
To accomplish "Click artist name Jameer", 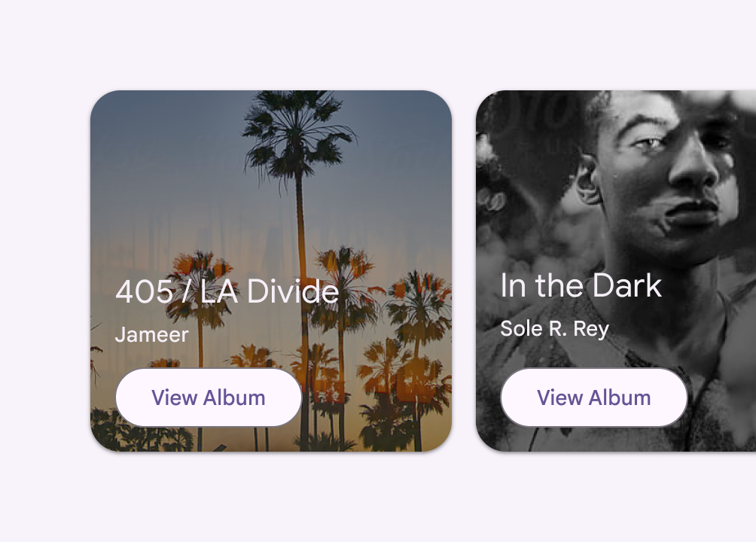I will (x=151, y=335).
